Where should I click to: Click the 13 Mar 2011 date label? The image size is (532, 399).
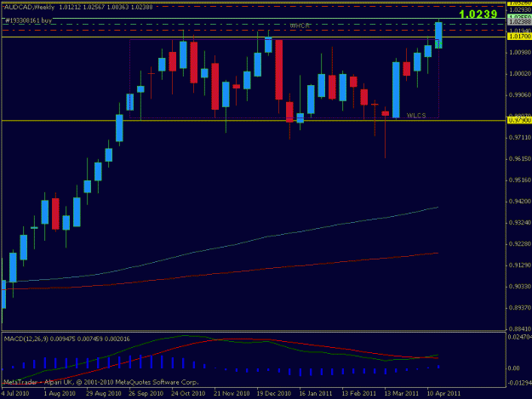pos(402,394)
